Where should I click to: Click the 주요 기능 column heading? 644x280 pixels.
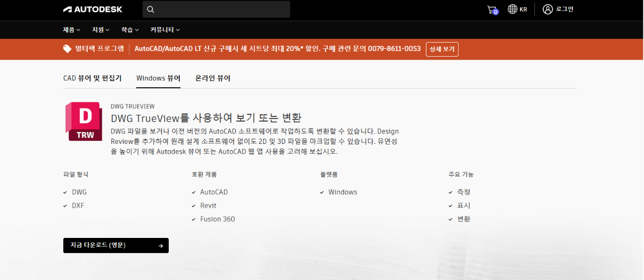tap(461, 175)
